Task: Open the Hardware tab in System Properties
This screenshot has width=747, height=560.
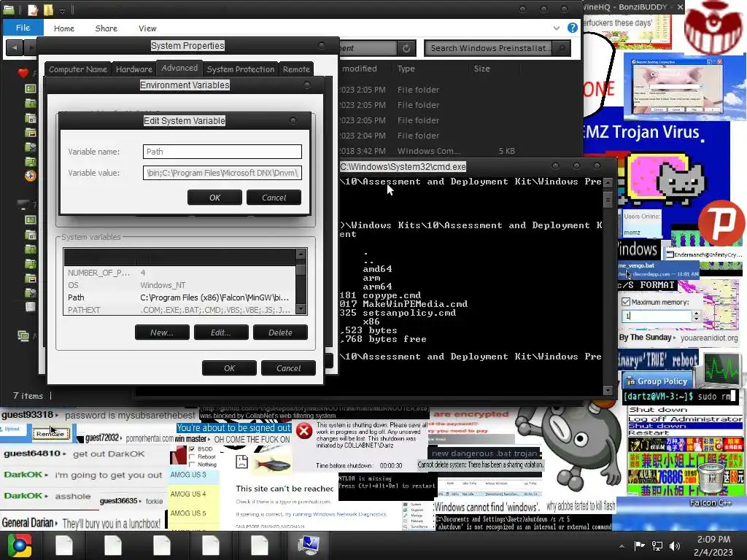Action: click(x=134, y=69)
